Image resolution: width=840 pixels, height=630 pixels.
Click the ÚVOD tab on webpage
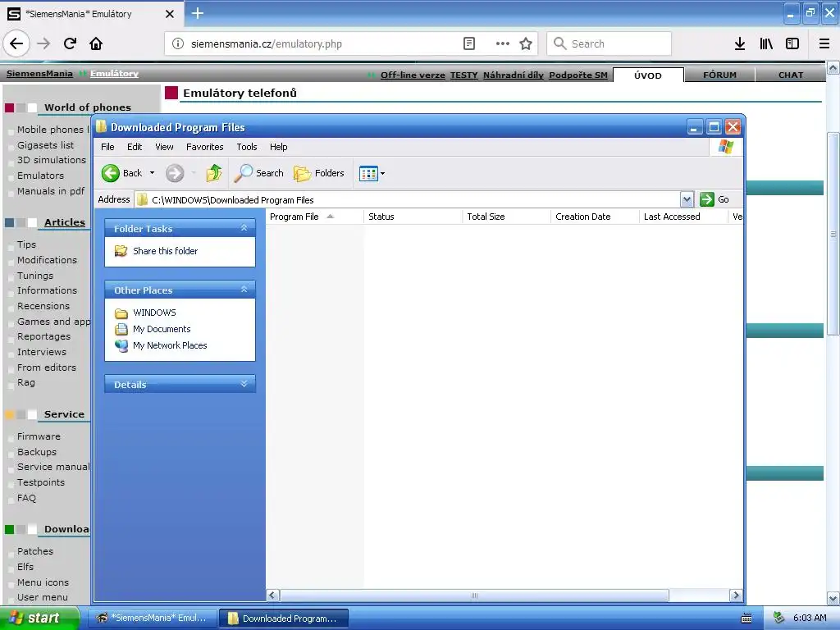click(x=648, y=75)
